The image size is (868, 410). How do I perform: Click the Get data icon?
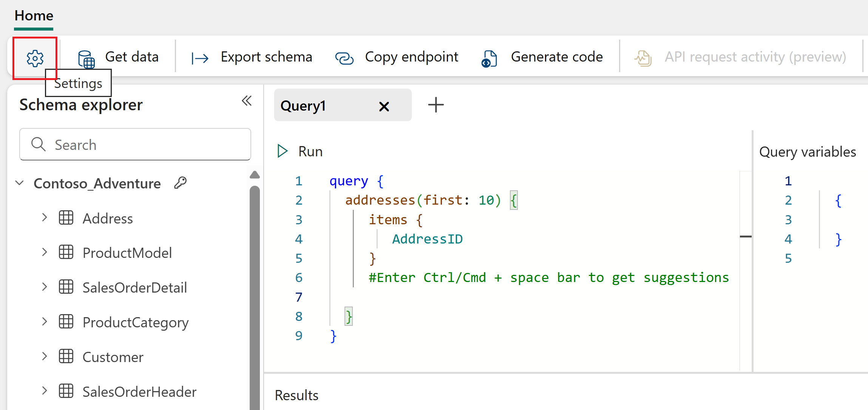click(x=86, y=59)
